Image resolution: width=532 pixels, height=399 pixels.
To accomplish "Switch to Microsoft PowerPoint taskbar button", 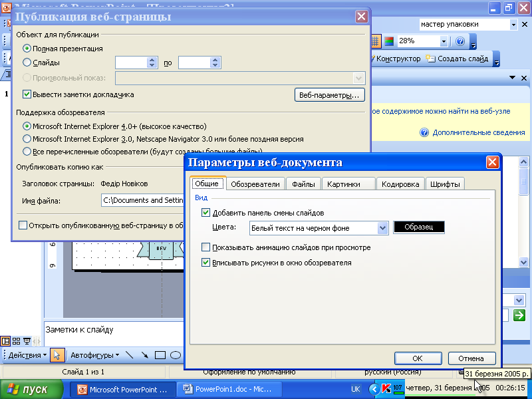I will (x=123, y=390).
